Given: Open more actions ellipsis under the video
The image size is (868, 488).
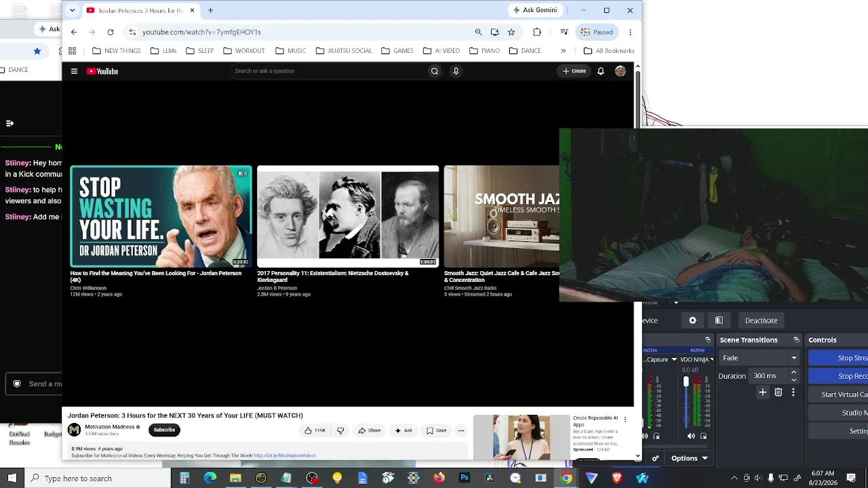Looking at the screenshot, I should 461,430.
